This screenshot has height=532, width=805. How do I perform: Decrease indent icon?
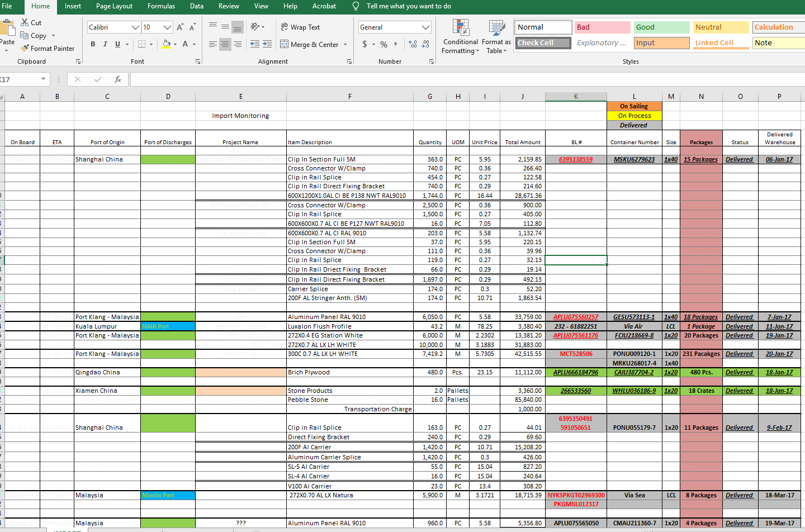coord(255,44)
